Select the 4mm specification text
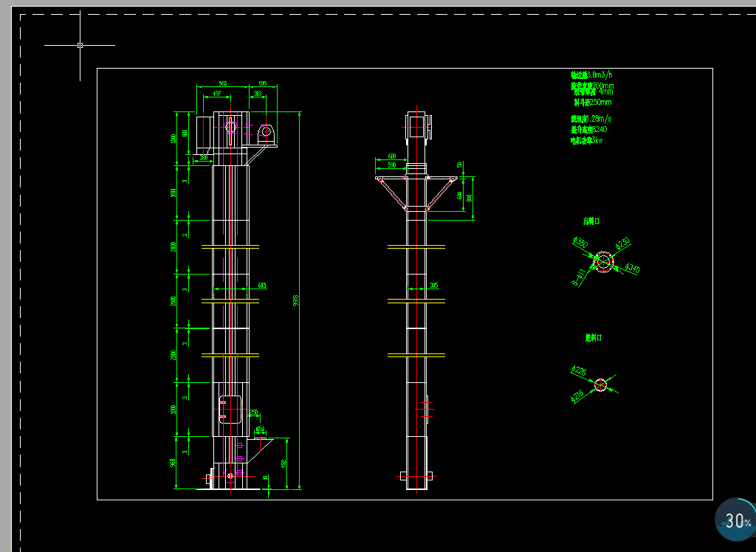756x552 pixels. click(593, 92)
